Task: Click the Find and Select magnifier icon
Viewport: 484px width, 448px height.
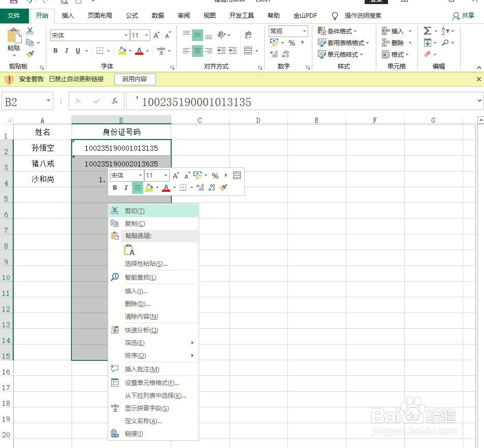Action: pos(445,43)
